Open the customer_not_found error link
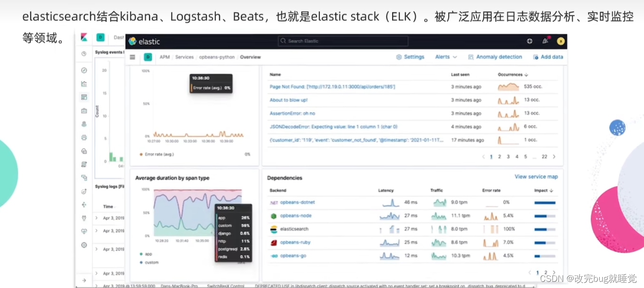This screenshot has height=288, width=644. (x=356, y=140)
